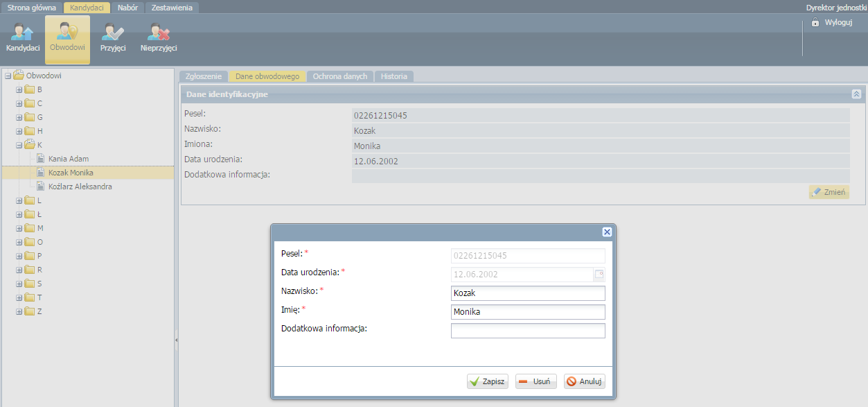Click the Usuń button

(x=536, y=381)
